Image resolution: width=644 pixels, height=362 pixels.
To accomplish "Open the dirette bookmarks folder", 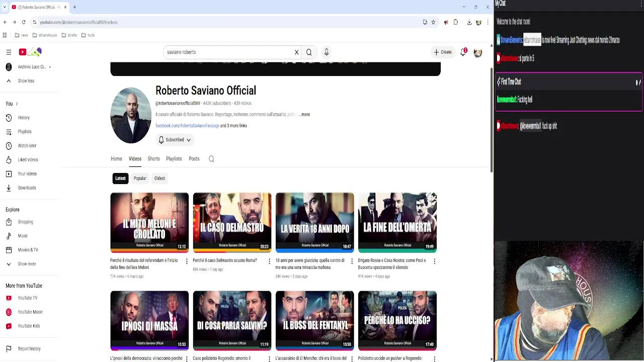I will click(x=69, y=35).
